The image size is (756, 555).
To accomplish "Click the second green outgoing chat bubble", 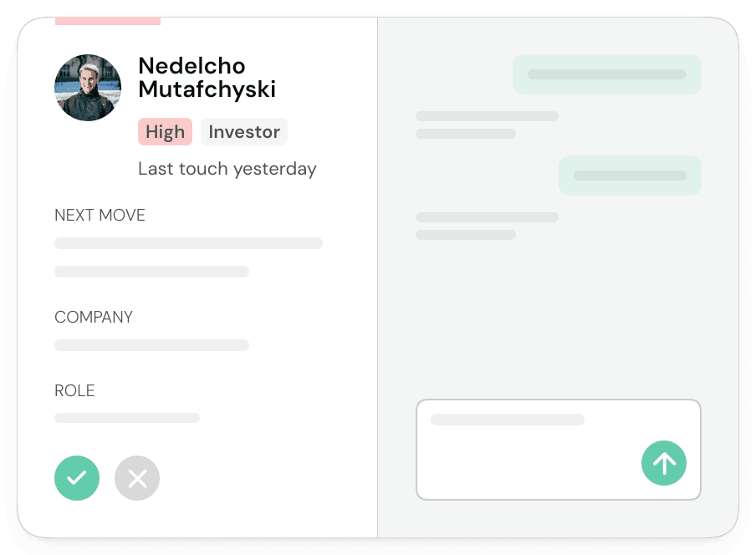I will click(x=631, y=176).
